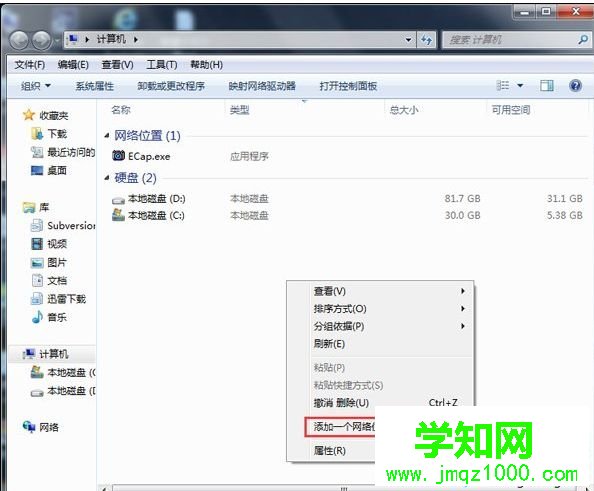Screen dimensions: 594x491
Task: Click the 最近访问的 icon in sidebar
Action: pos(37,152)
